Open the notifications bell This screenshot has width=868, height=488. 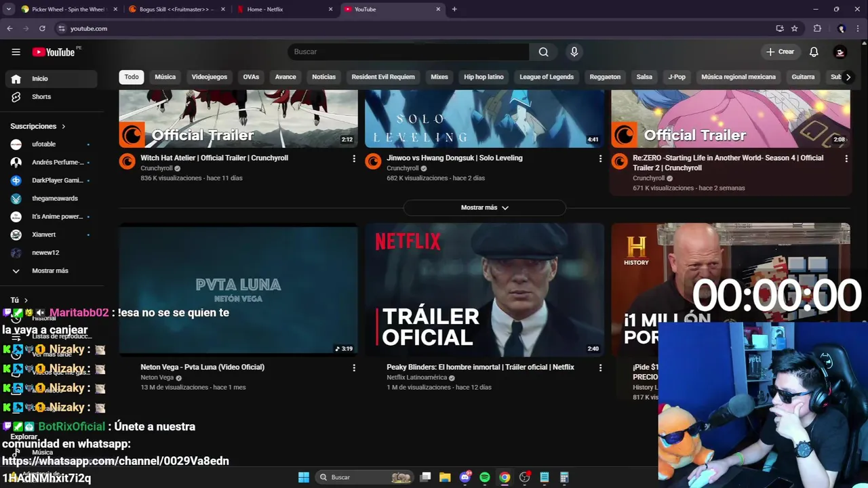[814, 52]
